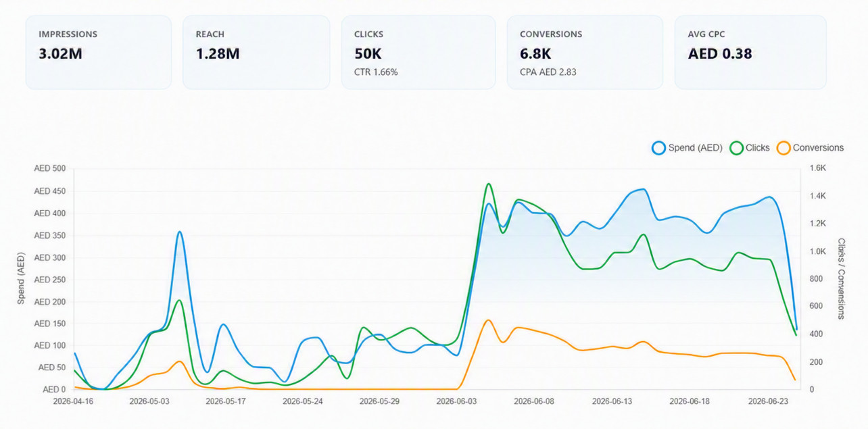
Task: Click the 2026-06-23 date label
Action: click(769, 401)
